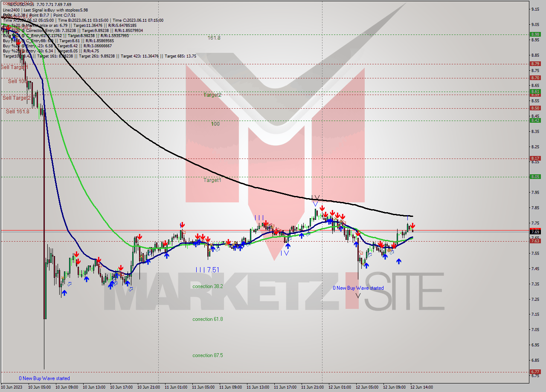Click the green '161.8' Fibonacci label
Image resolution: width=546 pixels, height=392 pixels.
tap(214, 38)
